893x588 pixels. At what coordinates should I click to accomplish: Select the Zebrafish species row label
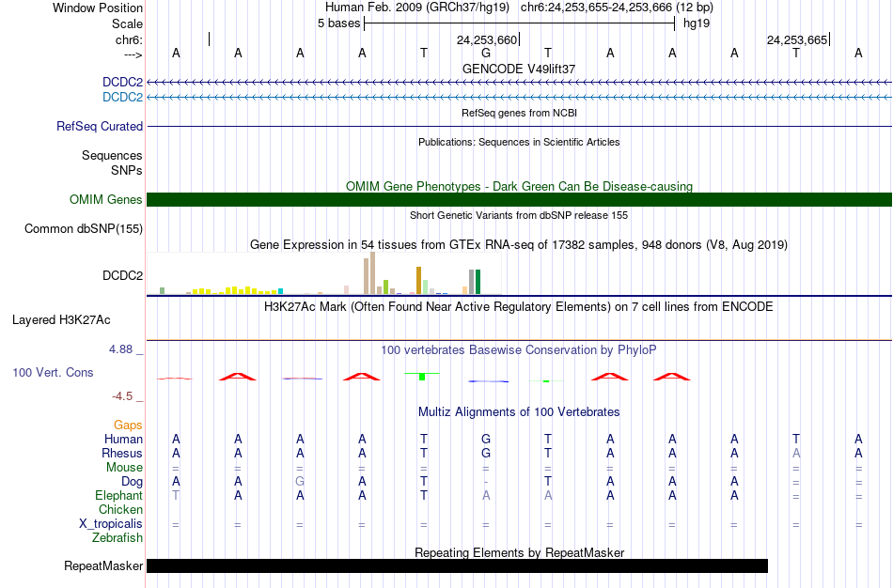[117, 538]
